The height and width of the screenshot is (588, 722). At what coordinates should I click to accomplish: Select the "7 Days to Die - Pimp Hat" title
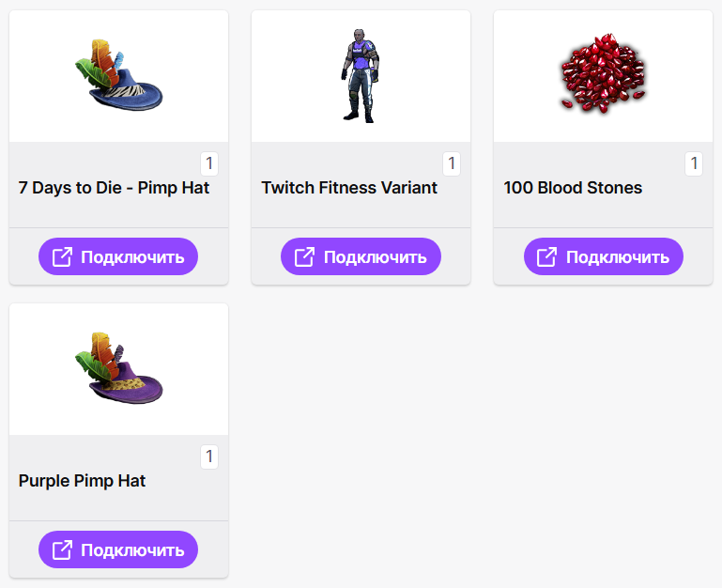[114, 188]
